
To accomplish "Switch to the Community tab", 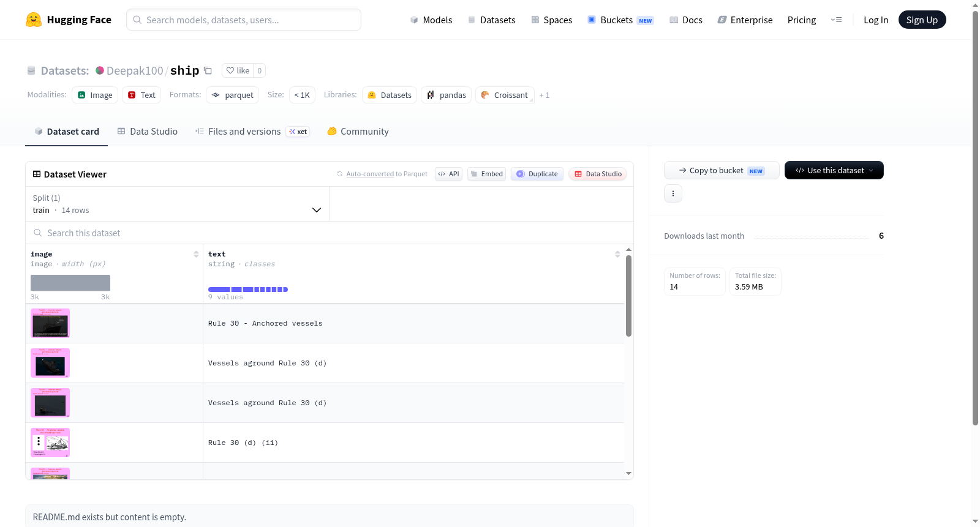I will tap(358, 132).
